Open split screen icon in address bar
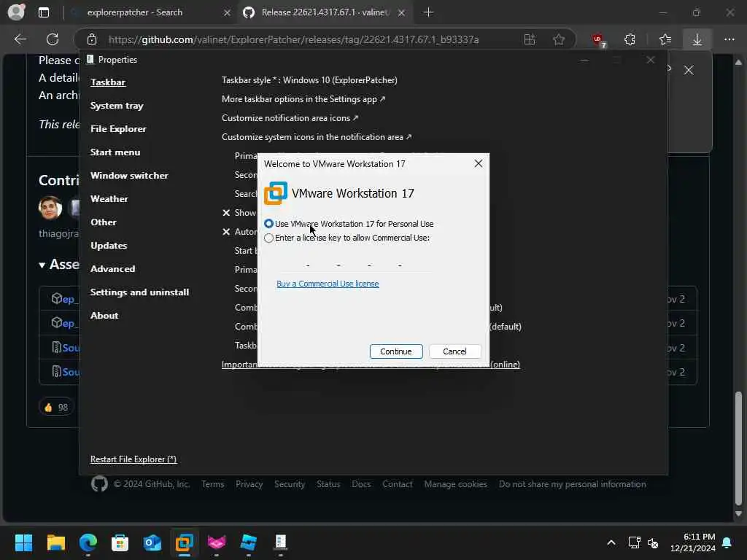Viewport: 747px width, 560px height. tap(530, 39)
